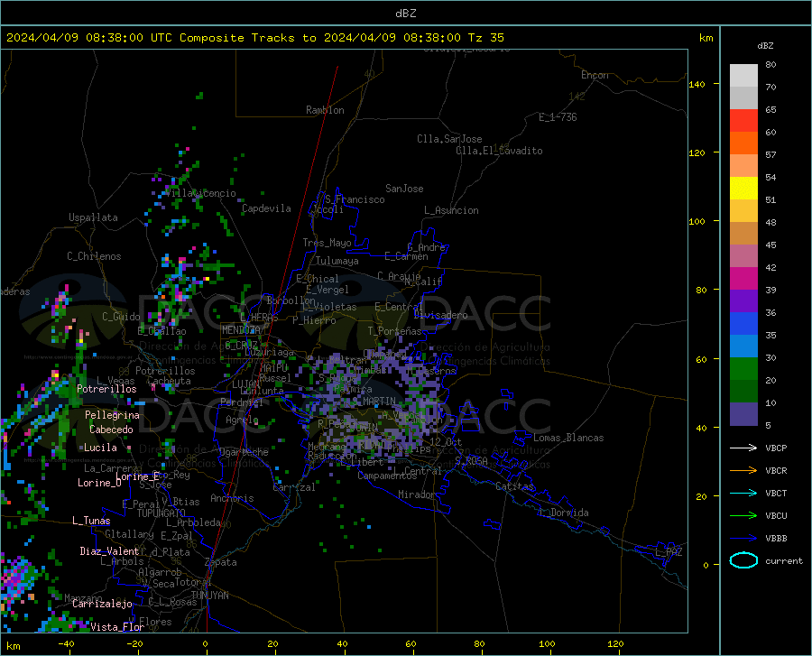Click the Mirador map label

tap(417, 494)
